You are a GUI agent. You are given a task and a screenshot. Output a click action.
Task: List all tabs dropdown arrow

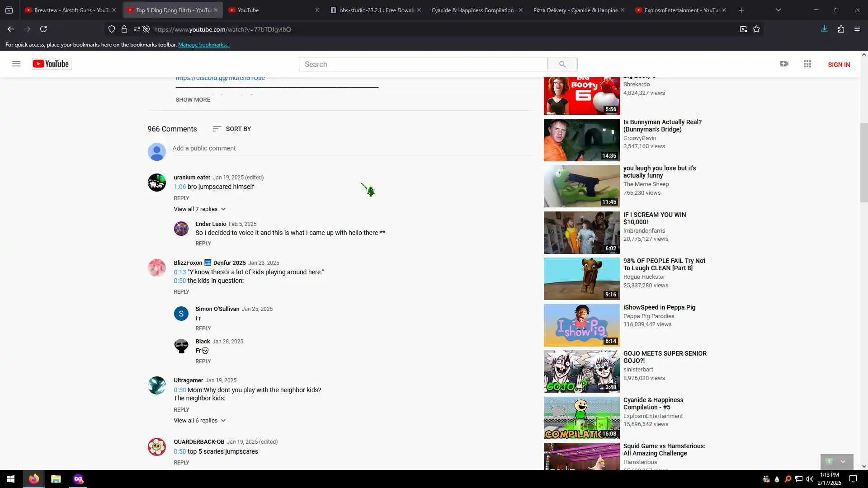778,10
